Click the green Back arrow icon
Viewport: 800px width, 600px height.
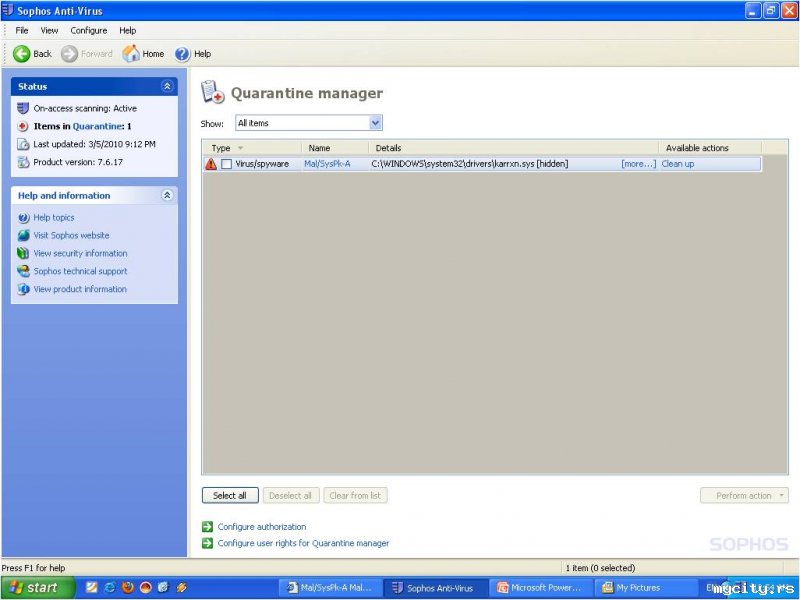coord(21,54)
